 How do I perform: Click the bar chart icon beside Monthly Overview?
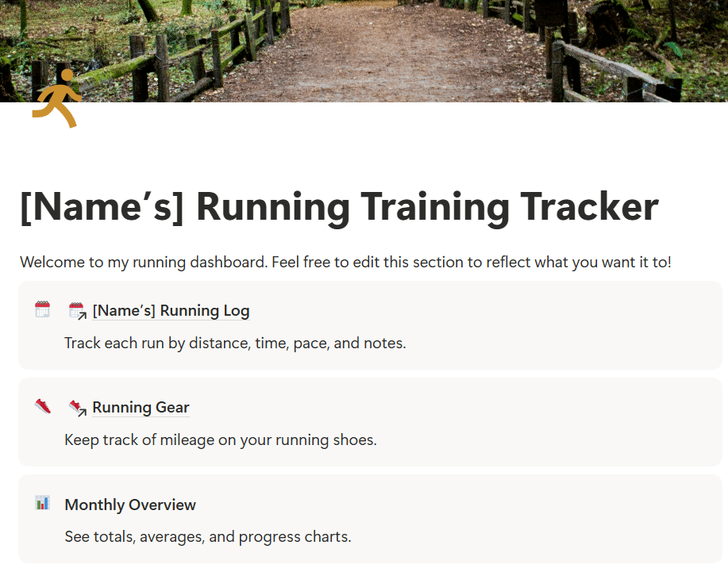(43, 503)
